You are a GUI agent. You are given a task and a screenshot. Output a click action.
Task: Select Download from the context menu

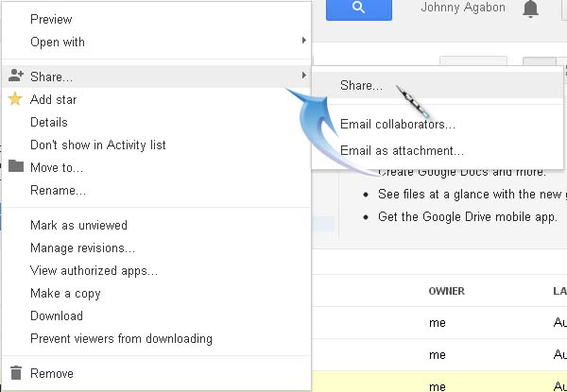point(57,316)
